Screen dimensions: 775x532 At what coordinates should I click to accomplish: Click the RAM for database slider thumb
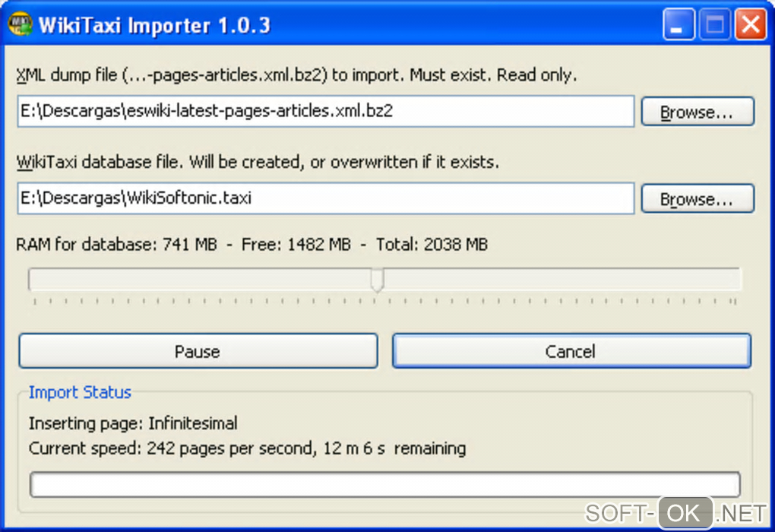pos(377,280)
